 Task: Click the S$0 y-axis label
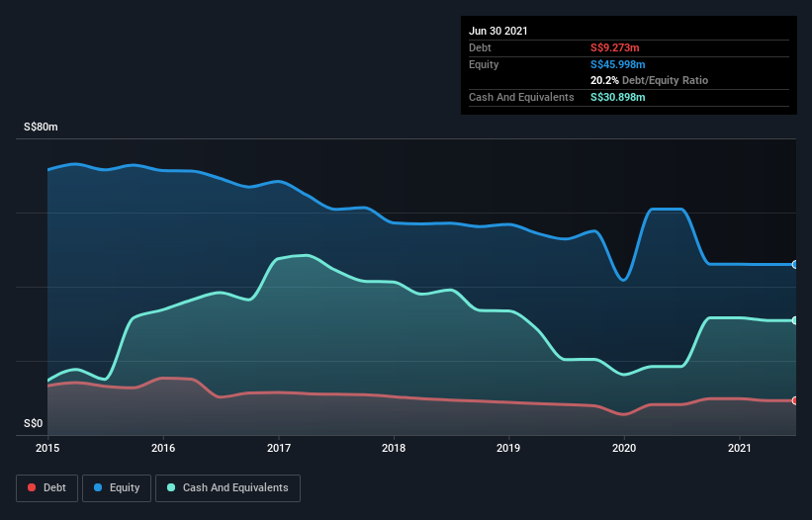click(34, 423)
